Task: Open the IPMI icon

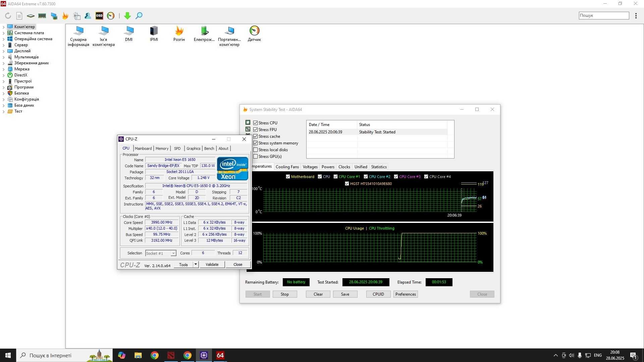Action: point(154,34)
